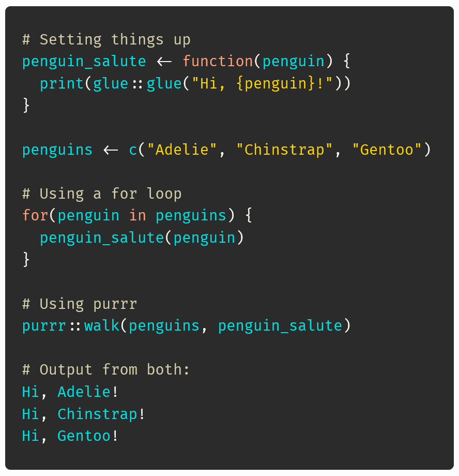Click the "# Using purrr" comment line
Screen dimensions: 459x476
pyautogui.click(x=80, y=304)
